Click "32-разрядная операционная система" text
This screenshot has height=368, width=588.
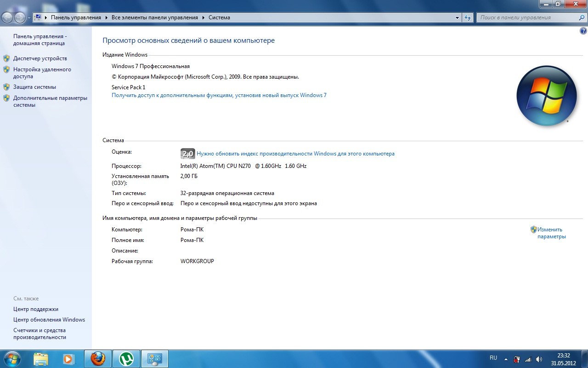coord(227,193)
